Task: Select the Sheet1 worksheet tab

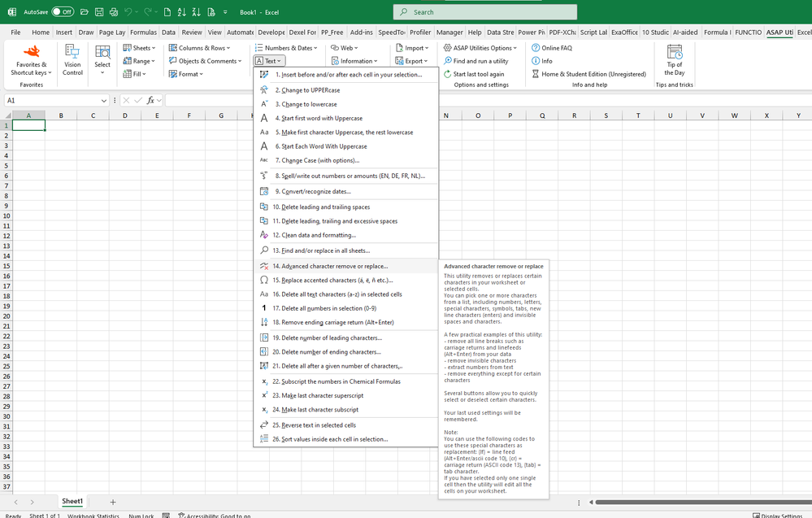Action: click(73, 502)
